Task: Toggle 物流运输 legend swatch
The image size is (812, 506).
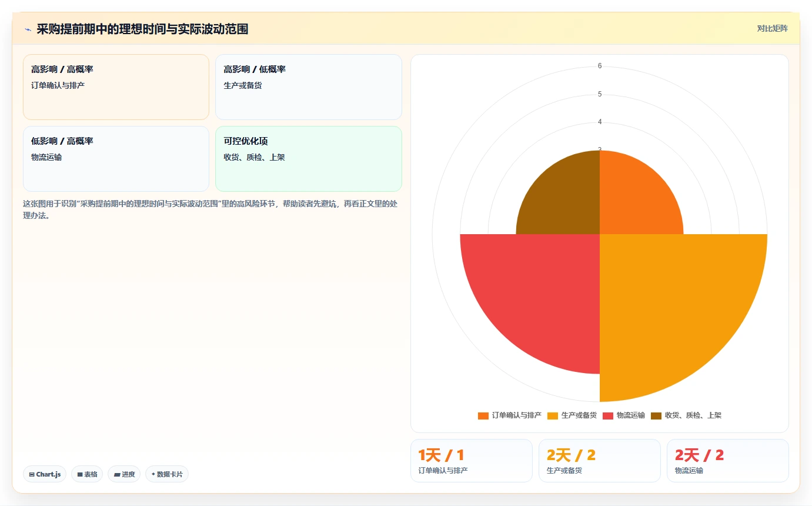Action: click(x=608, y=415)
